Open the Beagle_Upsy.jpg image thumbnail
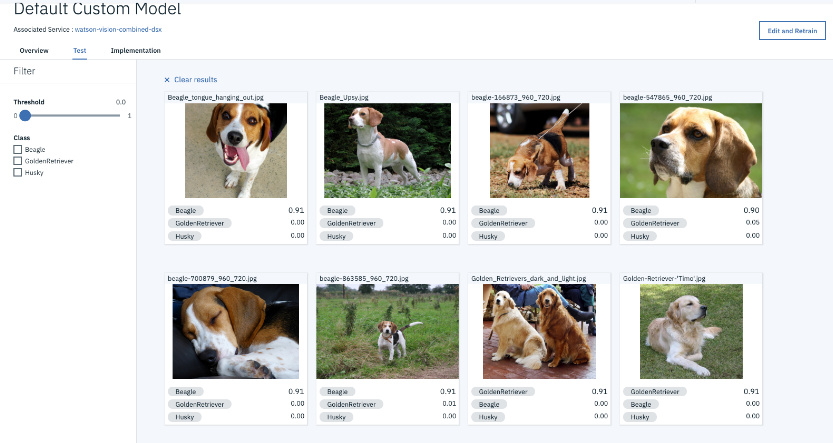Screen dimensions: 833x443 pyautogui.click(x=387, y=150)
